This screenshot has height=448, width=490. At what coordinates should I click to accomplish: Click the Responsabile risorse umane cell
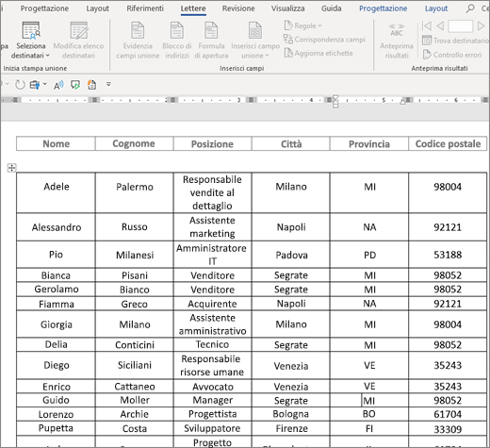[212, 365]
